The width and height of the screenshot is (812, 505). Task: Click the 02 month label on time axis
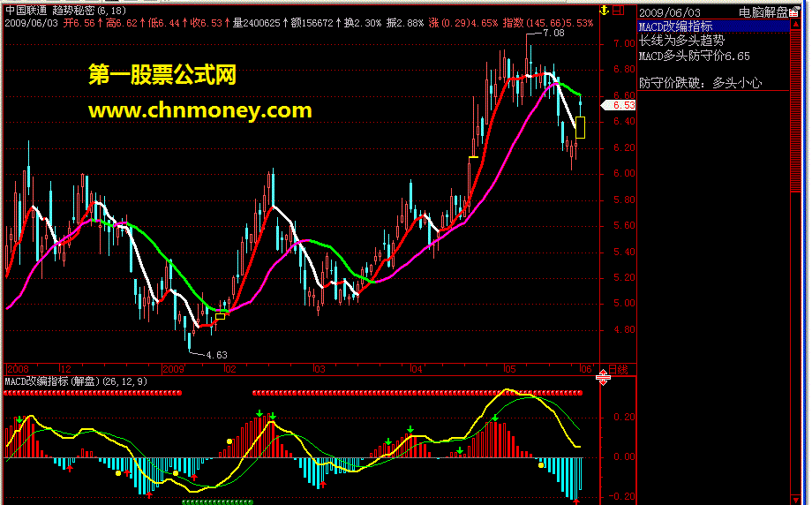point(230,369)
